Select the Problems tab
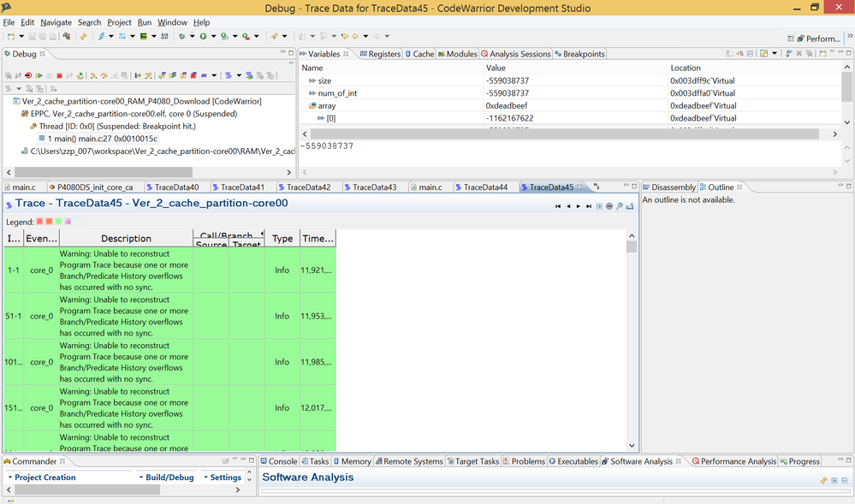This screenshot has width=855, height=504. pyautogui.click(x=524, y=461)
